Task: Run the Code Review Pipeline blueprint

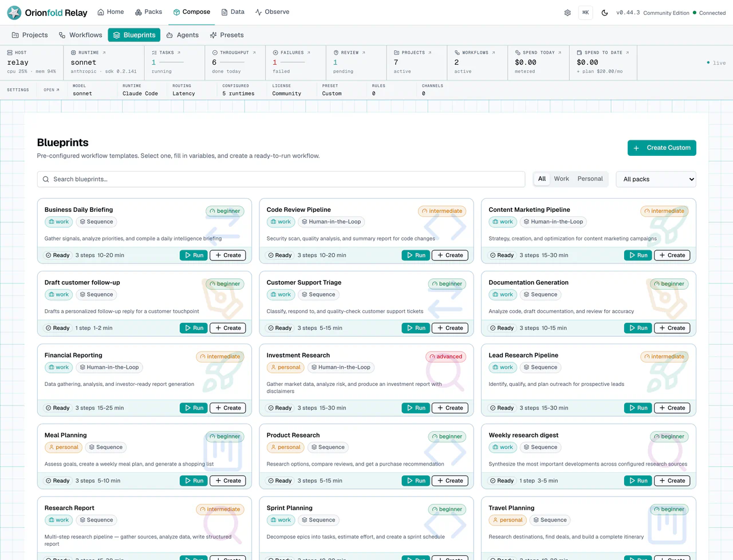Action: click(x=416, y=255)
